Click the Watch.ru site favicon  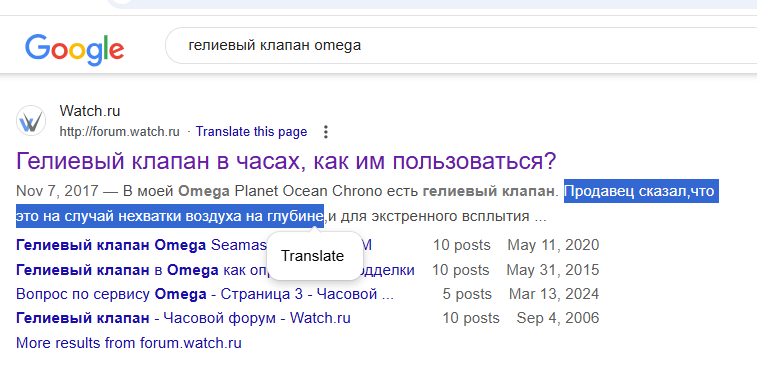pos(31,121)
